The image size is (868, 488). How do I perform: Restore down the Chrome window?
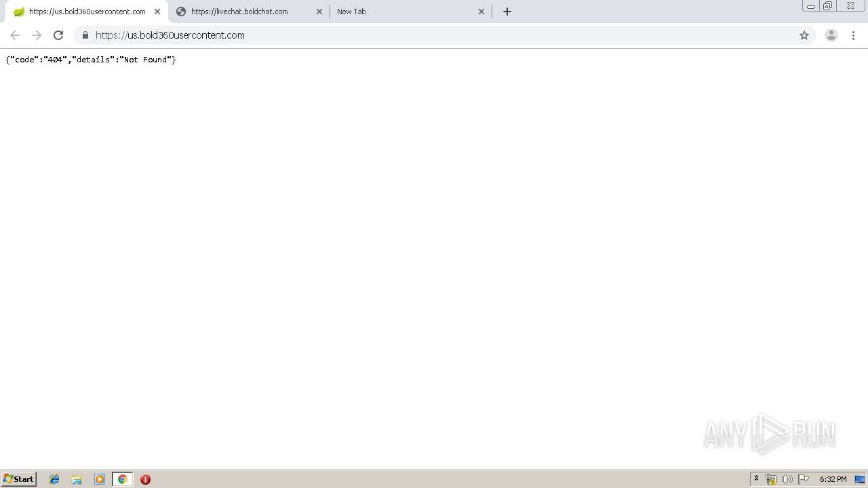click(x=828, y=6)
